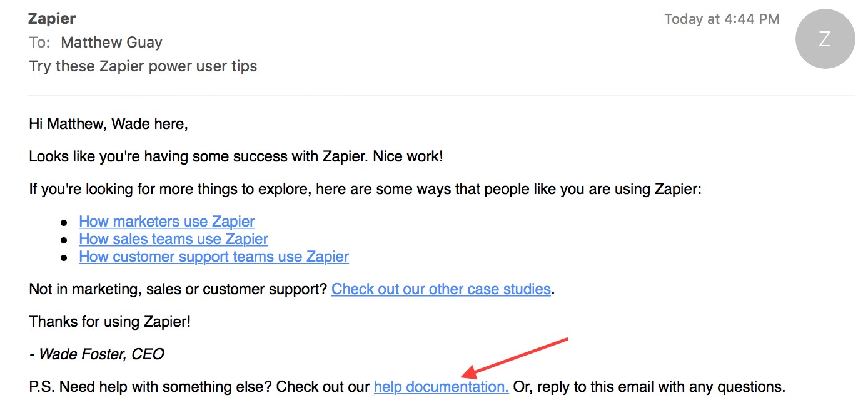Click the gray Z sender avatar
The width and height of the screenshot is (868, 410).
(x=825, y=39)
